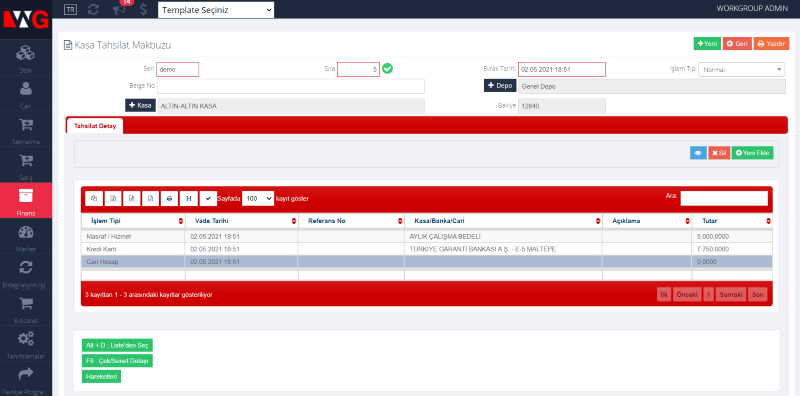Go to Son last page

(x=758, y=294)
